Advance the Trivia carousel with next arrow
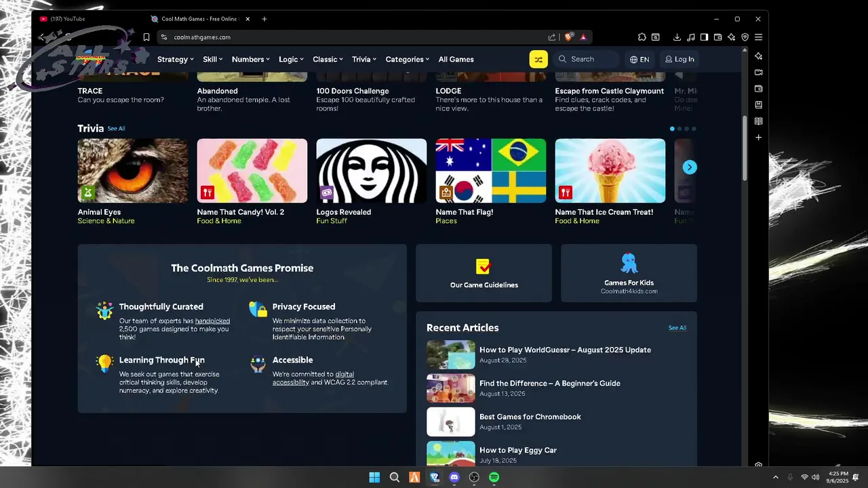 pyautogui.click(x=690, y=167)
